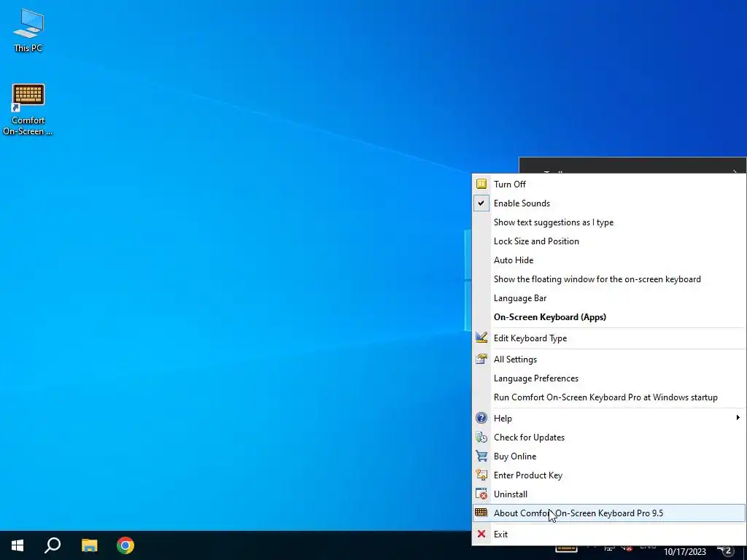
Task: Open Language Preferences entry
Action: pyautogui.click(x=609, y=378)
